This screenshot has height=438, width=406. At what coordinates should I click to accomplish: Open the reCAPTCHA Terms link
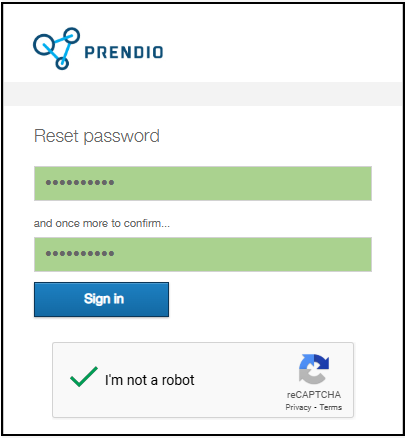331,407
